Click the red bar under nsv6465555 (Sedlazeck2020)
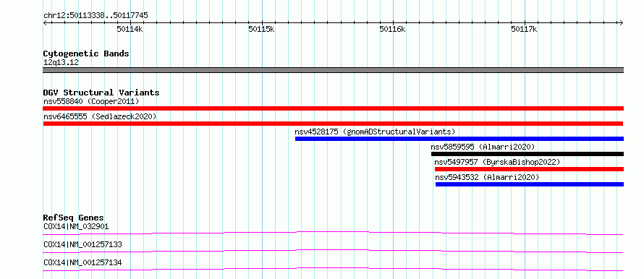Image resolution: width=644 pixels, height=279 pixels. tap(333, 124)
